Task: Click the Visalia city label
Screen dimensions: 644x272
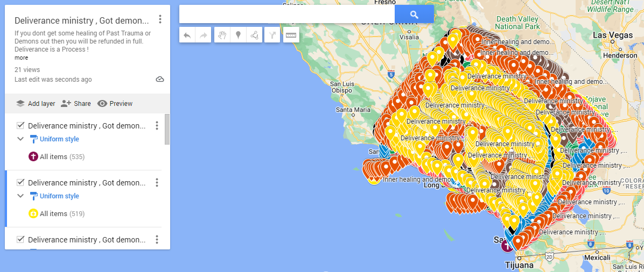Action: [409, 37]
